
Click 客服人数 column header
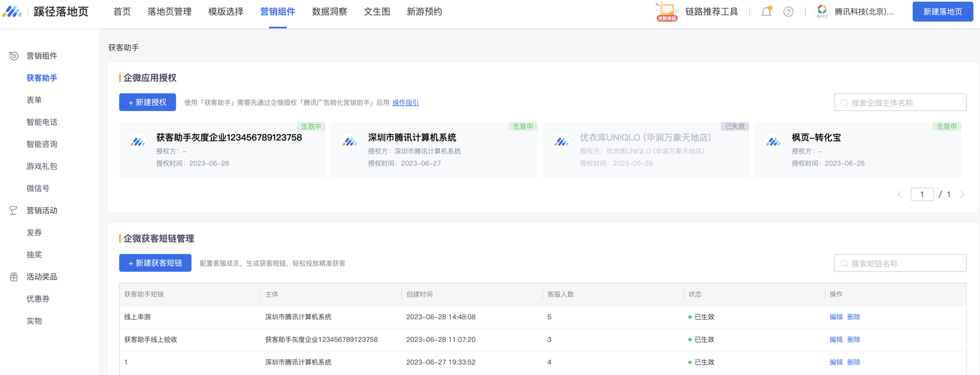point(560,294)
